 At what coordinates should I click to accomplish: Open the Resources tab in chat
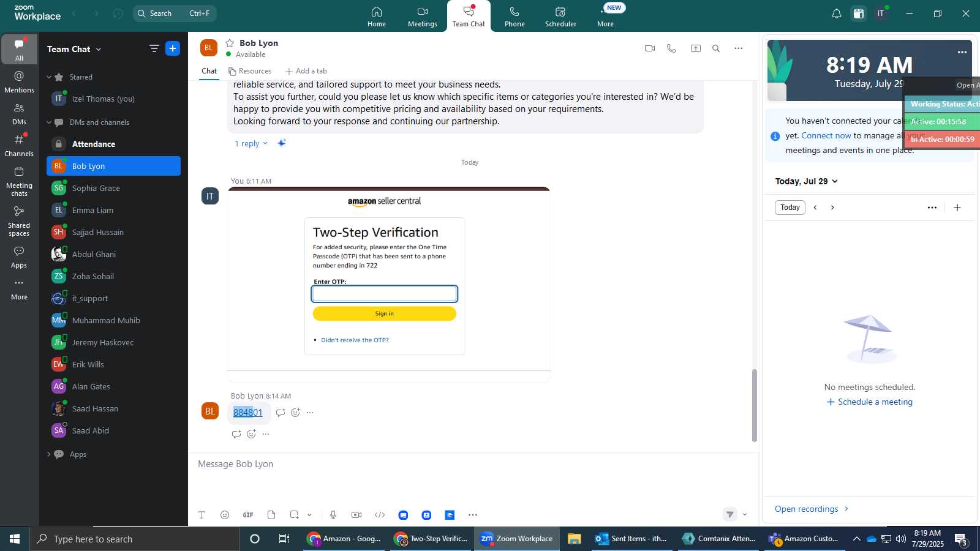249,71
